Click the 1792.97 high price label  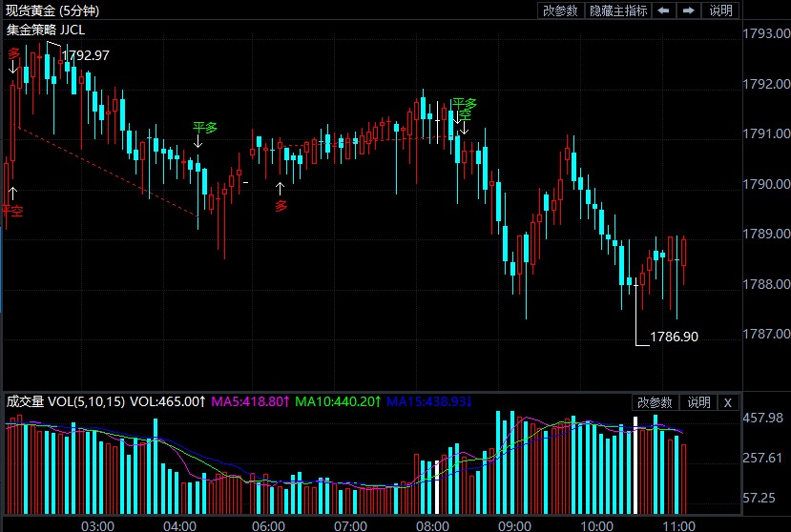(x=85, y=55)
